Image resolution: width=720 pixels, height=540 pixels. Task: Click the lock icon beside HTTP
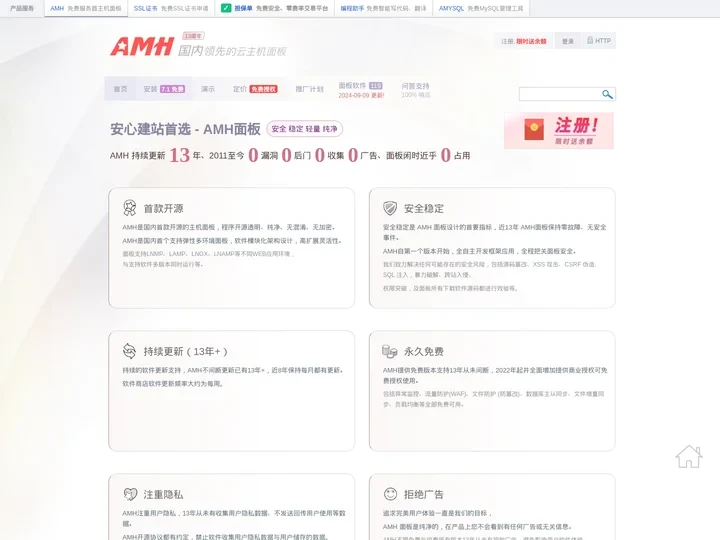click(590, 40)
